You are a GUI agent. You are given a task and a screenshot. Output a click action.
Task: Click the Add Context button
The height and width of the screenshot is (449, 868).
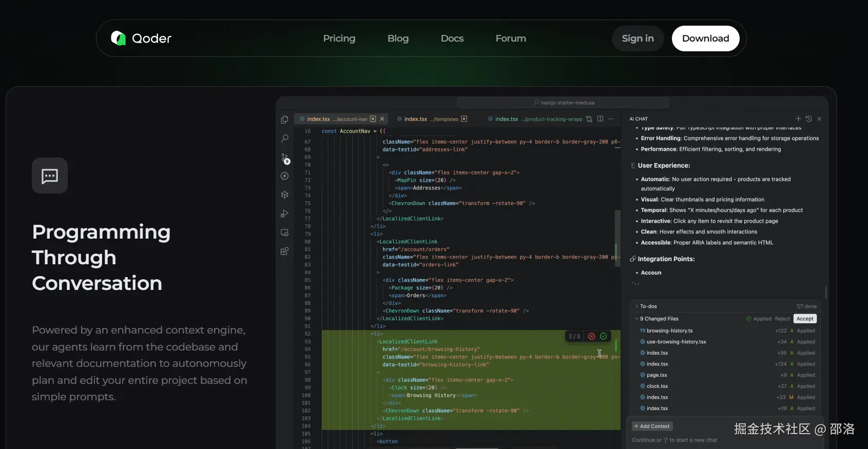coord(652,426)
